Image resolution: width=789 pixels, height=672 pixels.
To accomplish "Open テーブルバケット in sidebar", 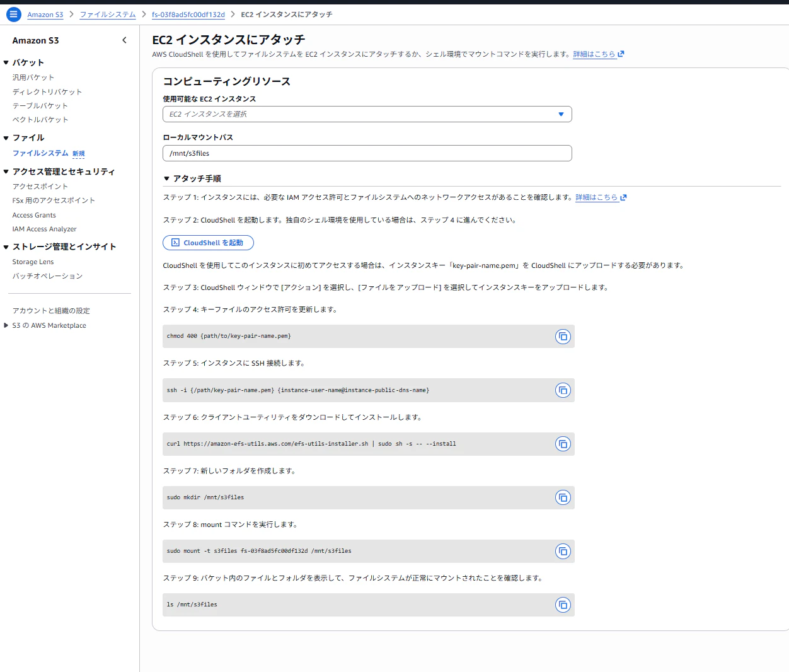I will (40, 106).
